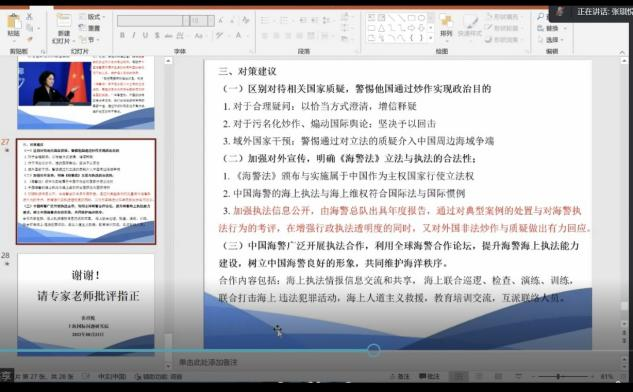This screenshot has width=633, height=392.
Task: Open the Select (选择) menu
Action: (x=551, y=40)
